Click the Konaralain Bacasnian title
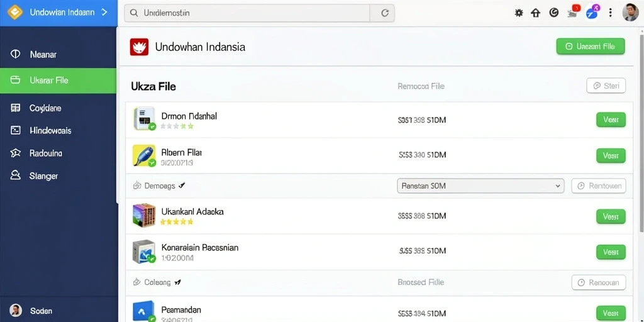The height and width of the screenshot is (322, 644). 199,248
